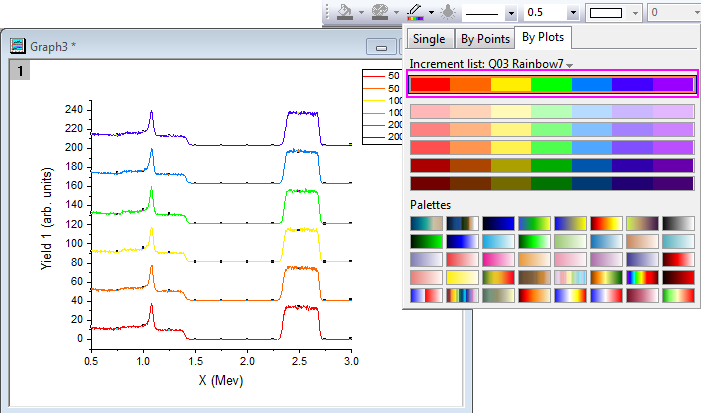
Task: Switch to the Single tab
Action: point(429,39)
